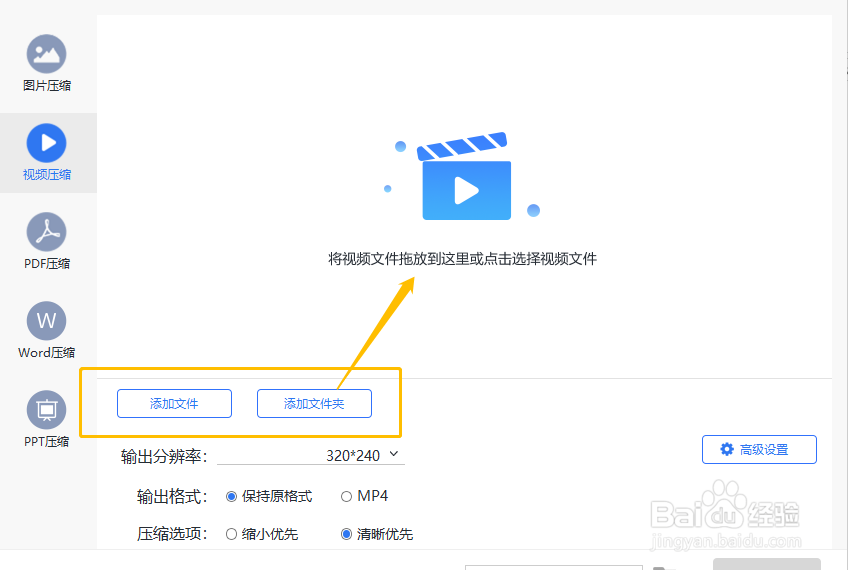The image size is (848, 570).
Task: Select 缩小优先 compression option
Action: (x=231, y=534)
